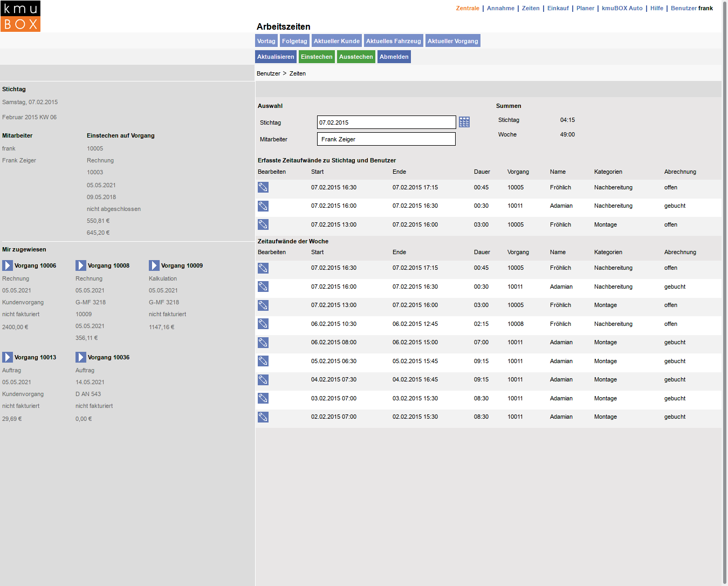
Task: Click the kmuBOX logo
Action: (20, 16)
